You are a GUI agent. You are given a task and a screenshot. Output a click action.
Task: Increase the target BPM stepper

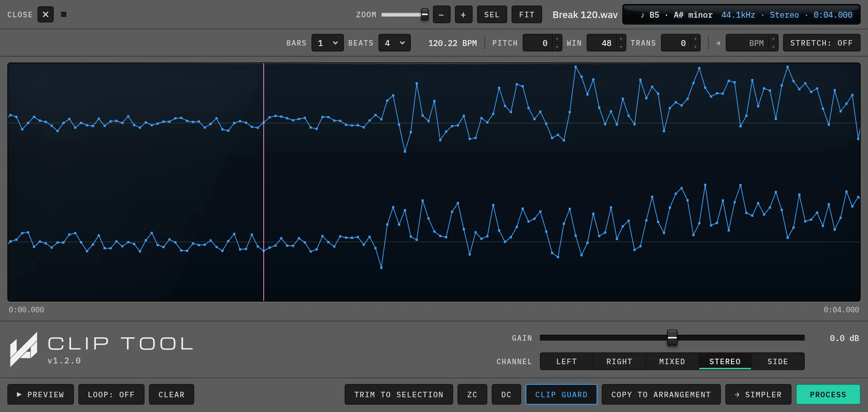773,39
